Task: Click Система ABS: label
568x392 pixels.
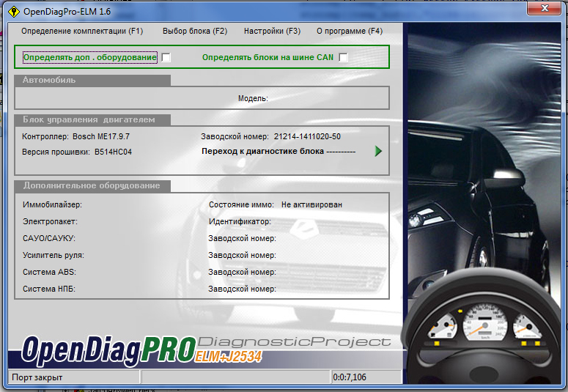Action: pyautogui.click(x=49, y=272)
